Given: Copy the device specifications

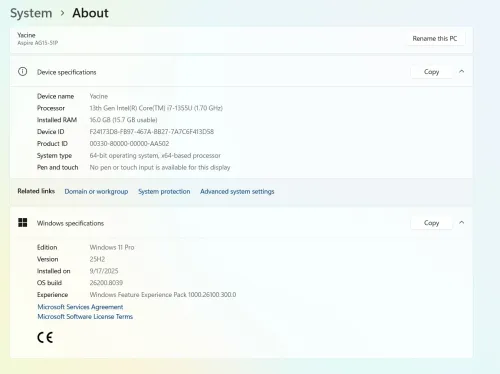Looking at the screenshot, I should coord(432,72).
